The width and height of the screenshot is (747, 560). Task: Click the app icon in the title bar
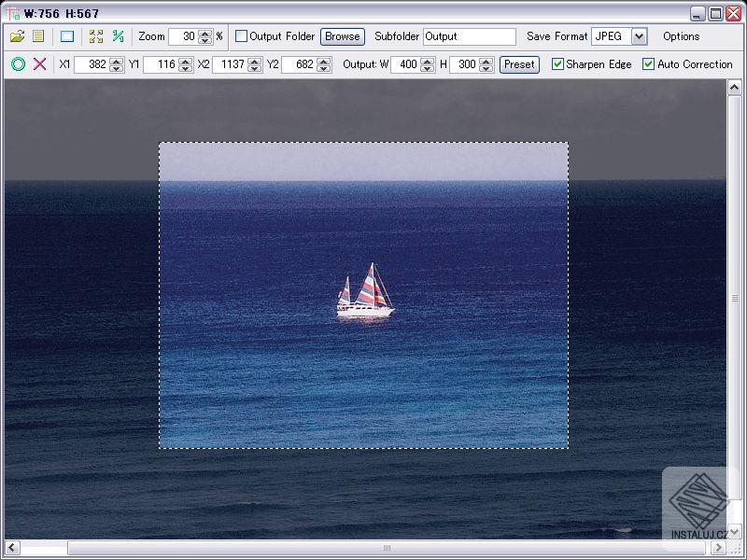[13, 13]
